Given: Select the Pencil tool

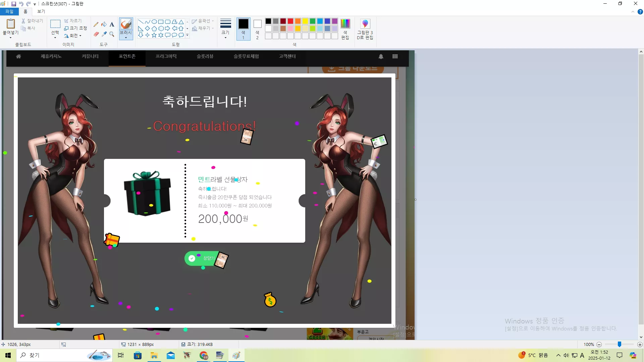Looking at the screenshot, I should coord(96,24).
